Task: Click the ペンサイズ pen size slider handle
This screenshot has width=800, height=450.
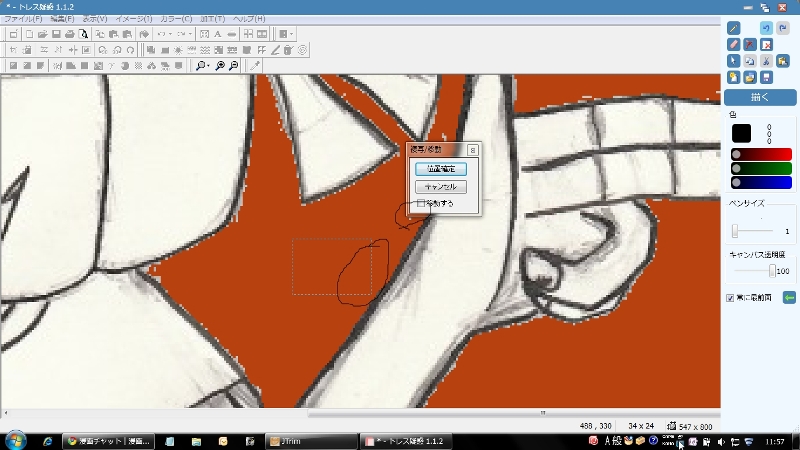Action: (x=735, y=231)
